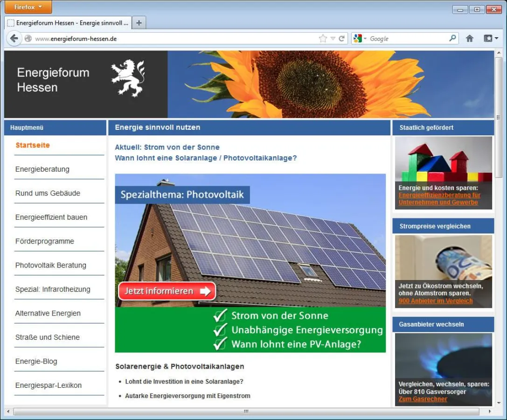Click the 900 Anbieter im Vergleich link
507x420 pixels.
tap(436, 301)
